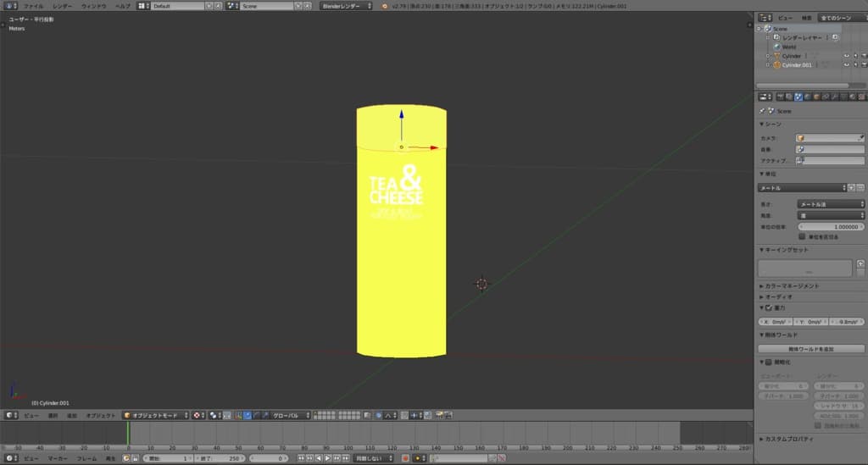The image size is (868, 465).
Task: Toggle visibility eye for Cylinder.001
Action: coord(845,65)
